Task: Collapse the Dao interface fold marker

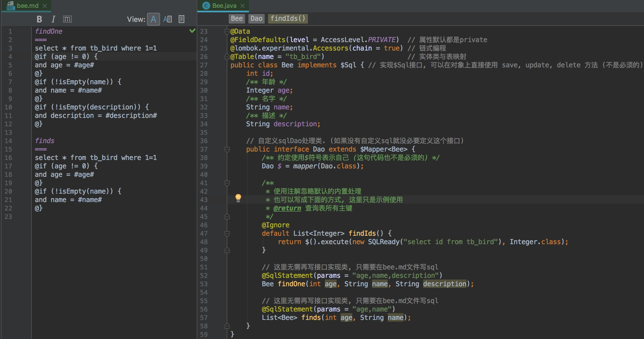Action: click(x=227, y=149)
